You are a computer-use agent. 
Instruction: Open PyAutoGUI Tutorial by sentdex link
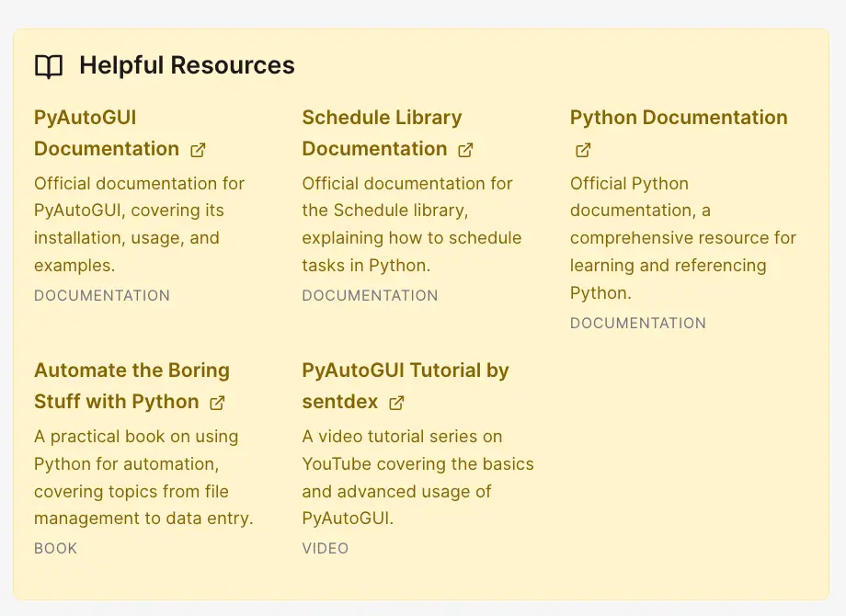tap(406, 385)
